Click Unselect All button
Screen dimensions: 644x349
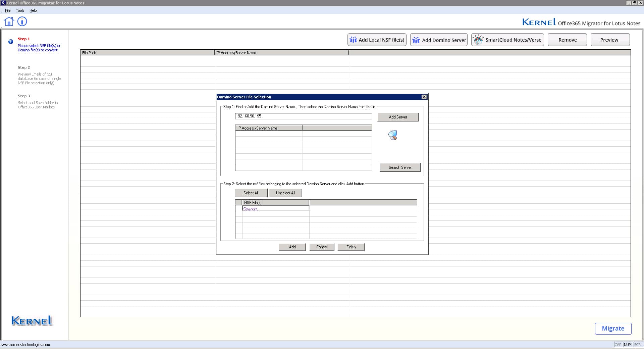click(285, 193)
